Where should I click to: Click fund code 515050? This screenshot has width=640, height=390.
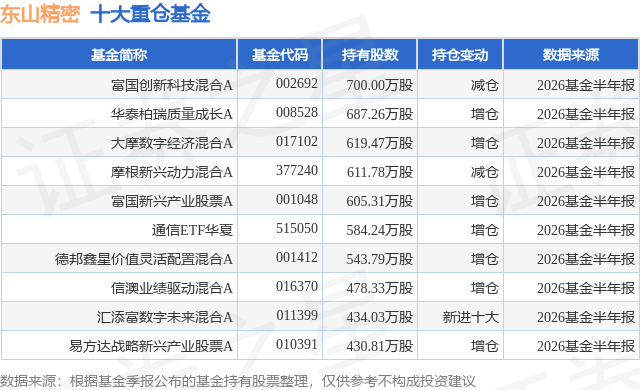point(297,228)
